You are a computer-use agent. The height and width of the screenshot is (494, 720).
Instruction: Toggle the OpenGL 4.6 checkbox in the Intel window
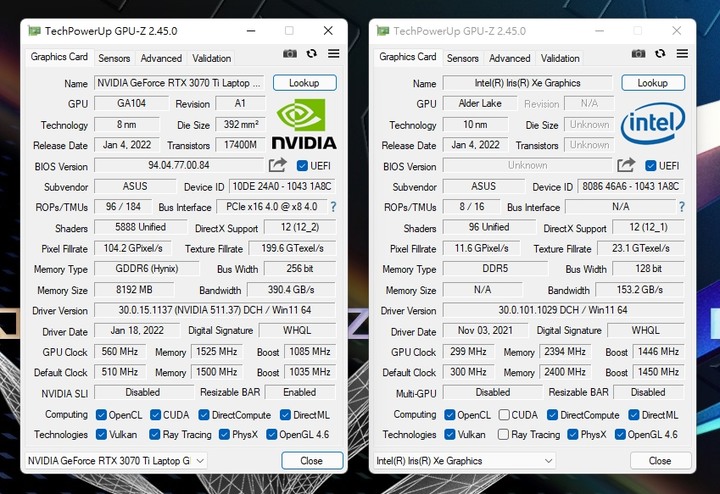pyautogui.click(x=620, y=434)
